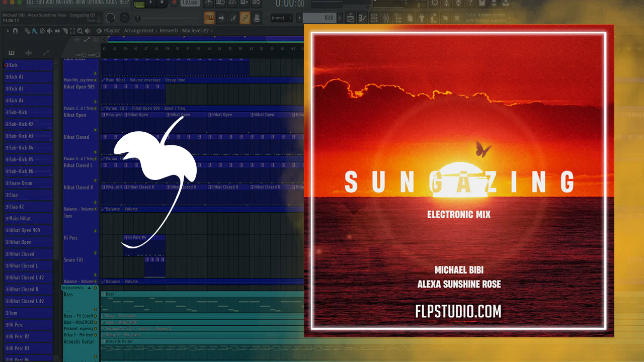Show patterns with the piano picker icon

pos(12,53)
